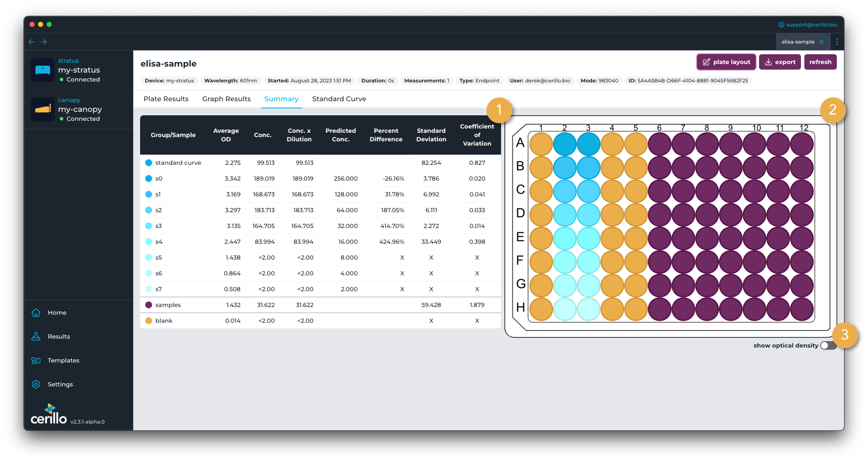Close the elisa-sample tab
This screenshot has width=868, height=462.
tap(821, 42)
